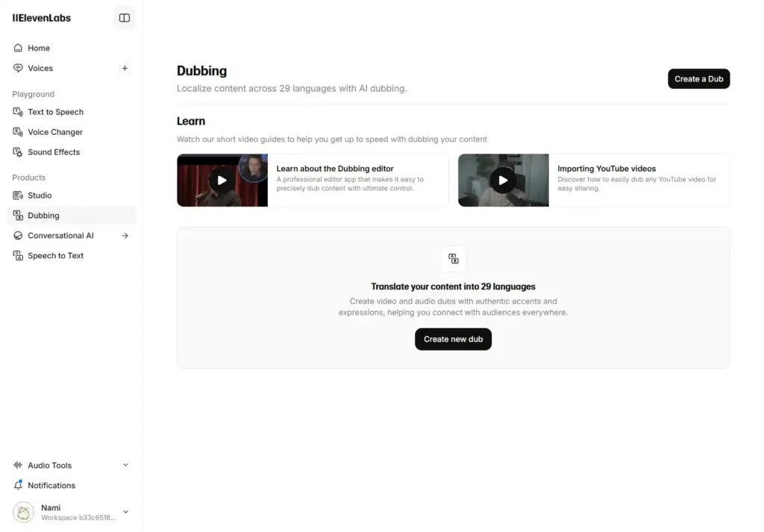This screenshot has width=764, height=532.
Task: Open Importing YouTube videos title
Action: [607, 169]
